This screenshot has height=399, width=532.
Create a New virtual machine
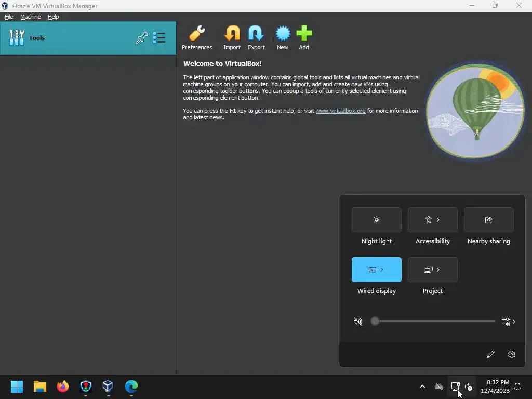click(x=282, y=37)
